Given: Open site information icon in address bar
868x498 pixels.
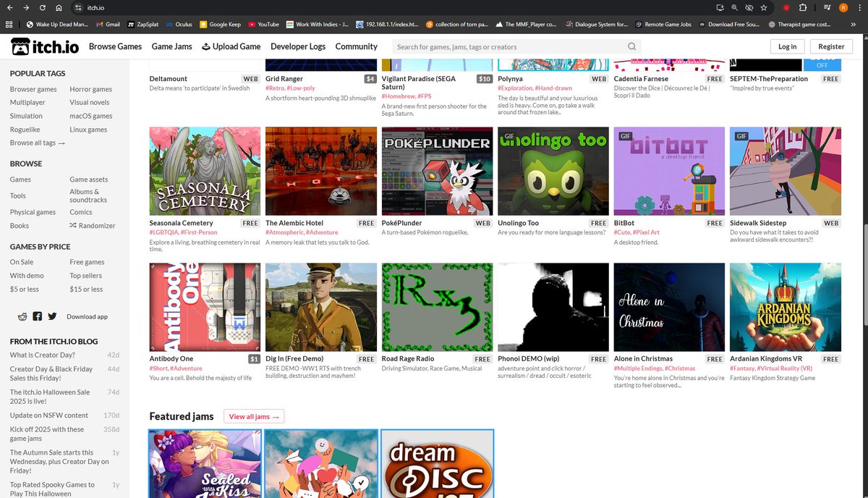Looking at the screenshot, I should 78,7.
